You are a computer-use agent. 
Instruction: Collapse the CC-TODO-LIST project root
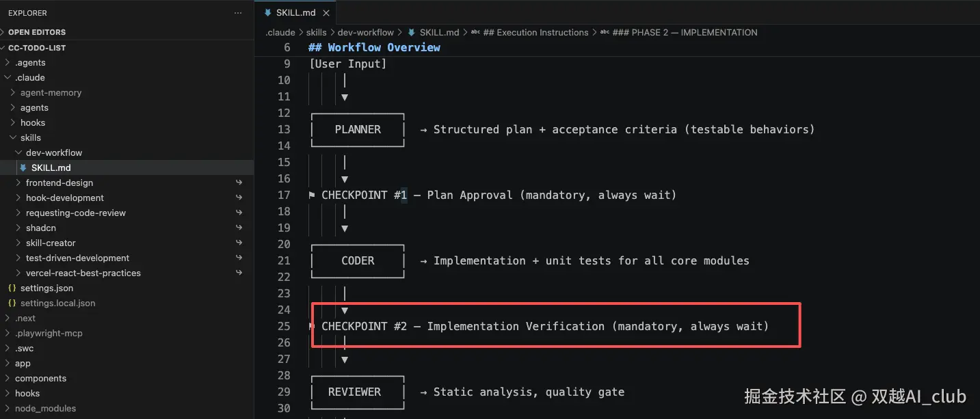pos(37,48)
